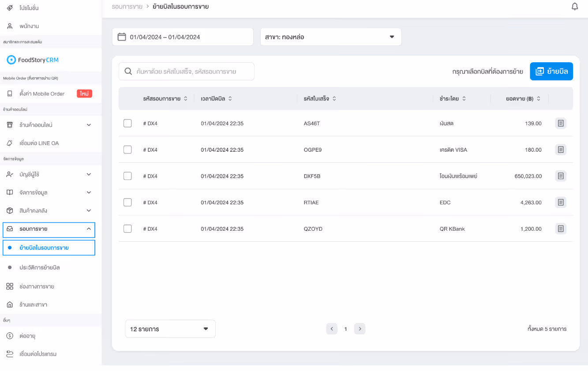Image resolution: width=588 pixels, height=371 pixels.
Task: Open receipt icon for bill DXF5B
Action: [561, 176]
